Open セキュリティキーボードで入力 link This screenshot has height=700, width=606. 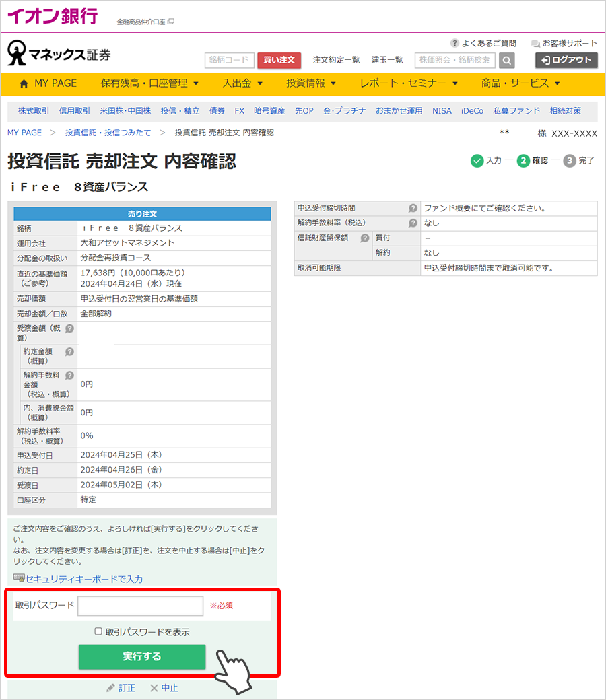tap(83, 579)
